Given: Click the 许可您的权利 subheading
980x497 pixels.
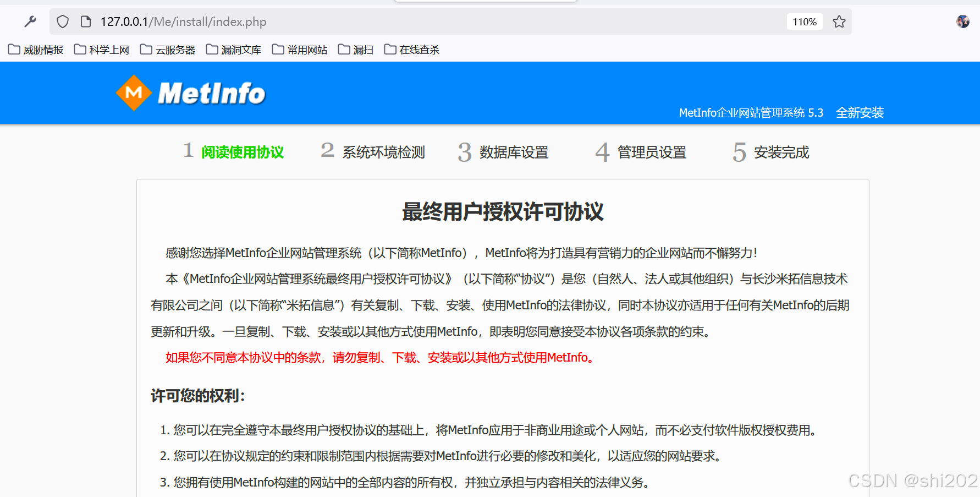Looking at the screenshot, I should [x=198, y=396].
